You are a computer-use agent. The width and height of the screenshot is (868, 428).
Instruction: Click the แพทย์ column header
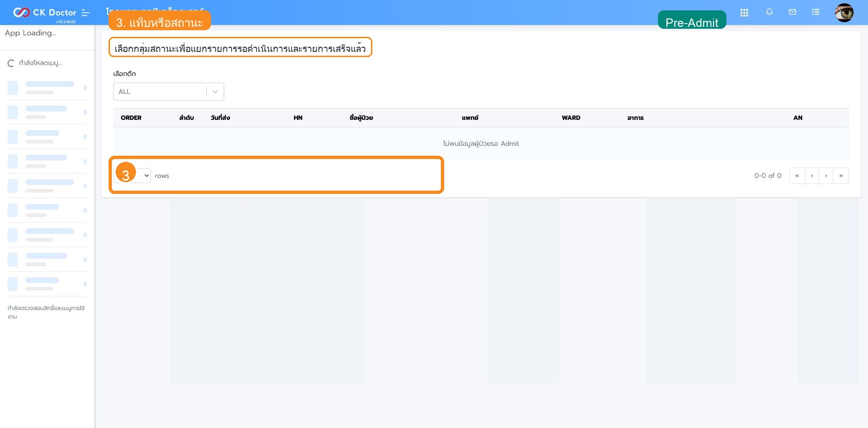(x=470, y=117)
